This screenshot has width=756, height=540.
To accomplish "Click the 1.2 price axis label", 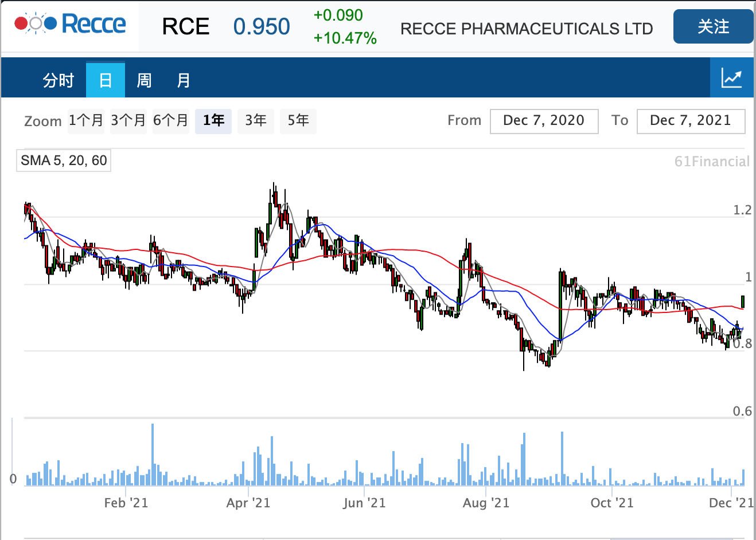I will click(742, 210).
